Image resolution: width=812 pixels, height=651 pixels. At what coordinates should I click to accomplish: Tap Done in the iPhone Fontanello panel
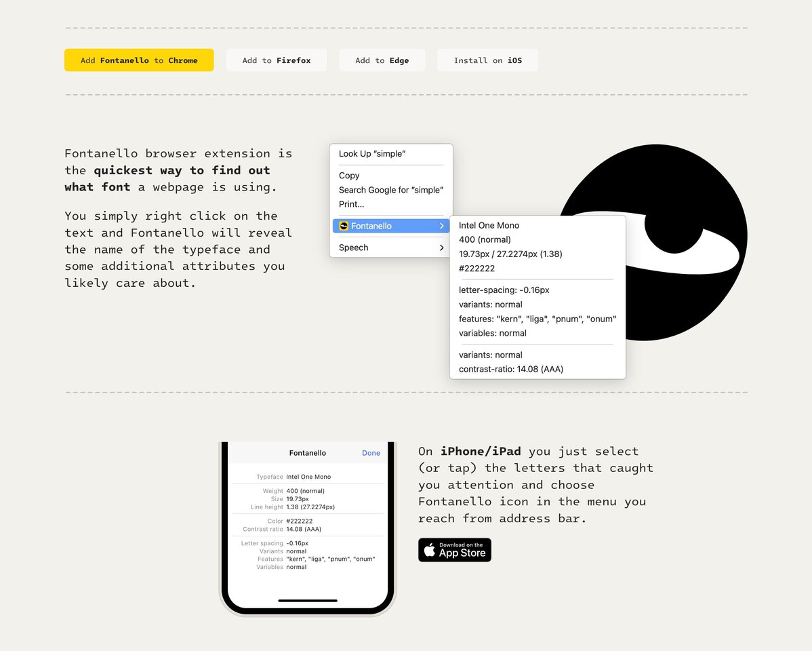pyautogui.click(x=371, y=453)
